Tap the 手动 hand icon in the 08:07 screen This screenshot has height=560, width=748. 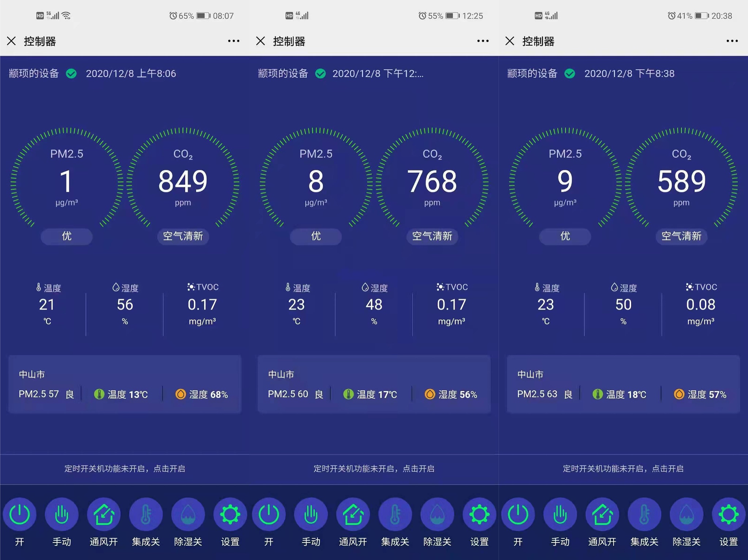(x=61, y=514)
